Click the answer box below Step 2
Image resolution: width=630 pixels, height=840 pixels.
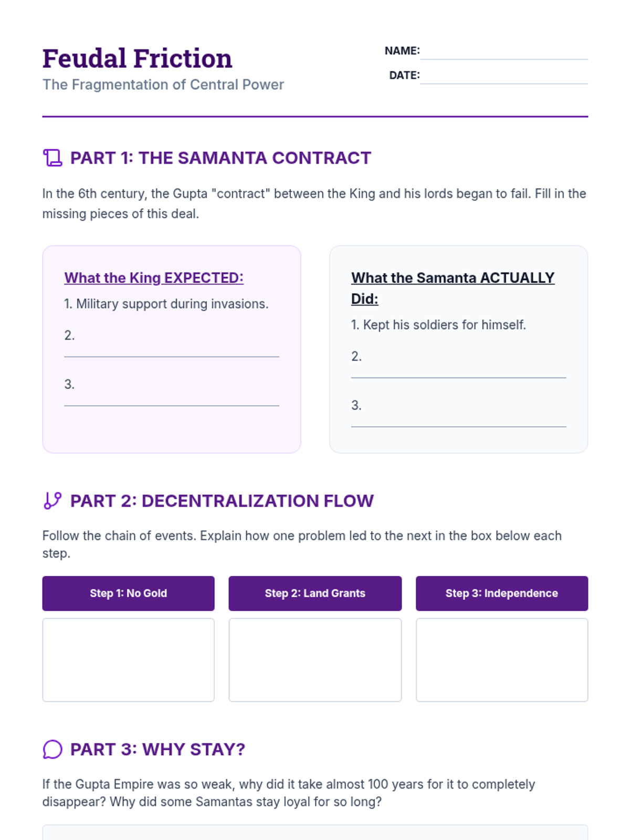click(x=315, y=659)
